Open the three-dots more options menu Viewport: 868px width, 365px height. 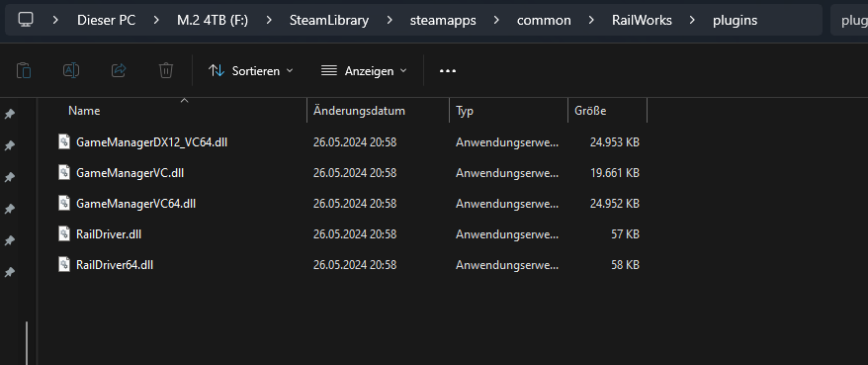447,71
